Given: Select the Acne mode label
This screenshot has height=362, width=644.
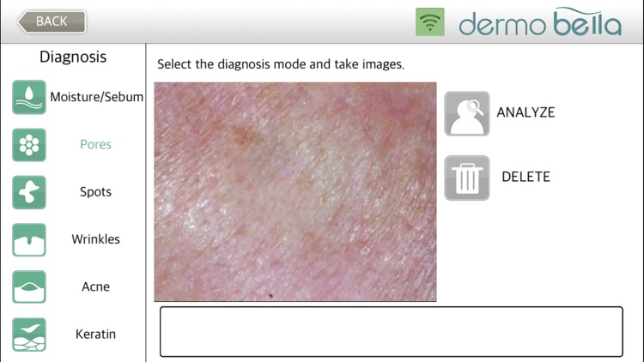Looking at the screenshot, I should (x=95, y=287).
